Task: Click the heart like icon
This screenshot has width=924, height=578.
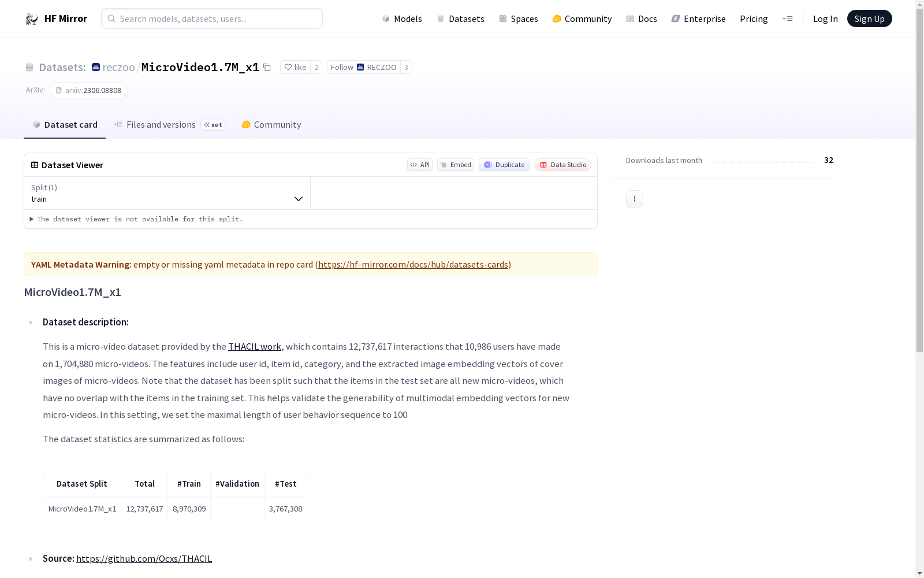Action: (x=288, y=67)
